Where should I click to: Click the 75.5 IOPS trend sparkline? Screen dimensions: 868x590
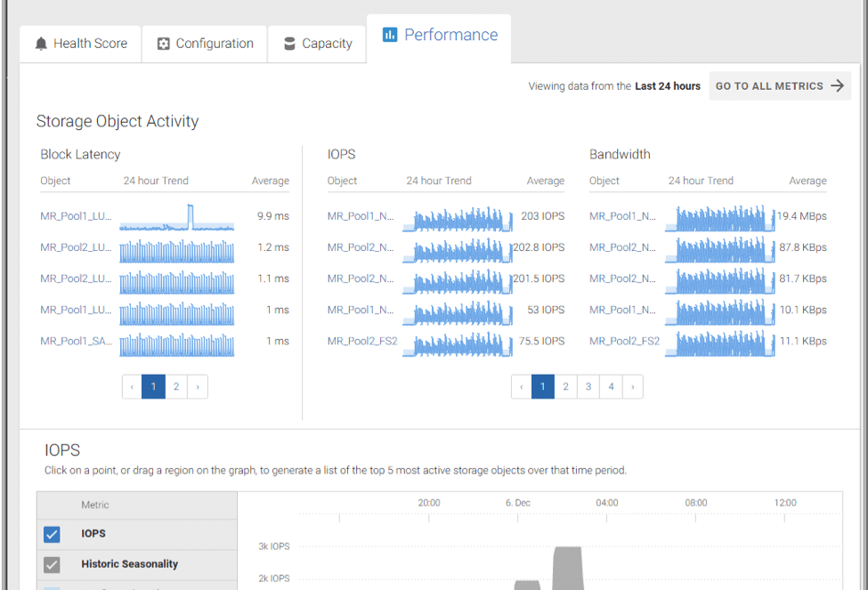(458, 343)
